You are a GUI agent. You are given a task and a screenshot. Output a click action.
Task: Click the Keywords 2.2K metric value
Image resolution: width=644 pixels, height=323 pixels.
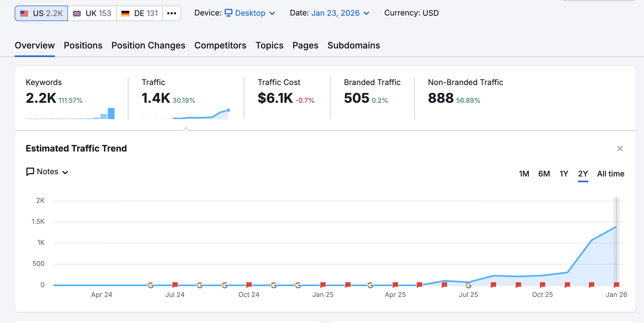(41, 98)
